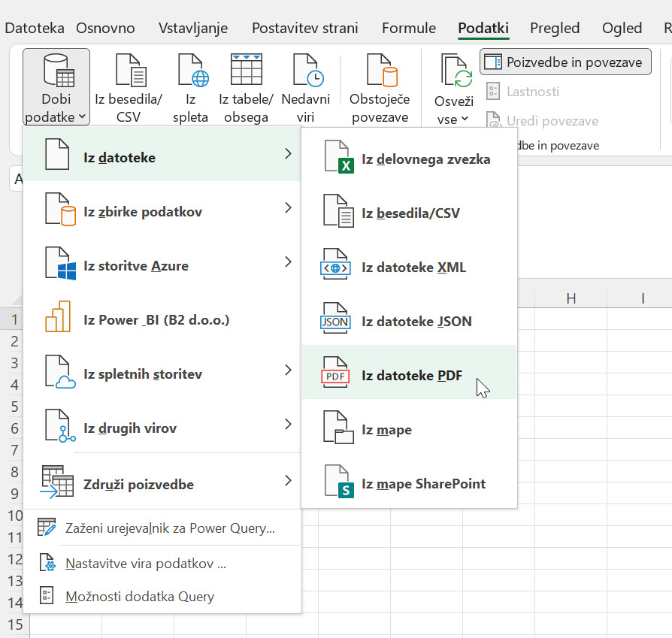Expand the Iz spletnih storitev submenu arrow
672x638 pixels.
[288, 370]
